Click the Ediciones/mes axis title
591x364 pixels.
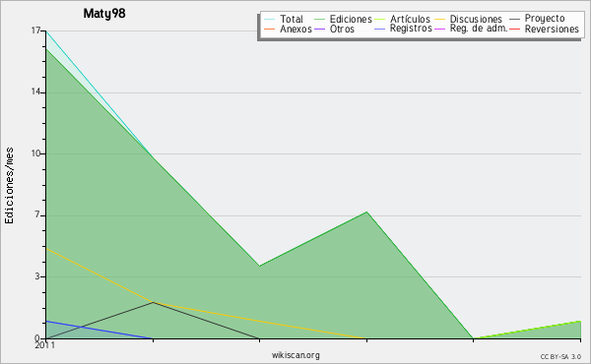[x=9, y=186]
